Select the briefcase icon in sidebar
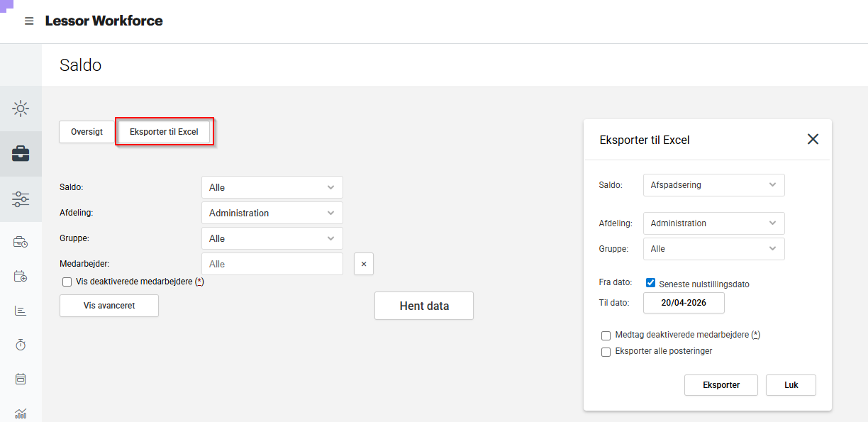This screenshot has width=868, height=422. tap(21, 154)
